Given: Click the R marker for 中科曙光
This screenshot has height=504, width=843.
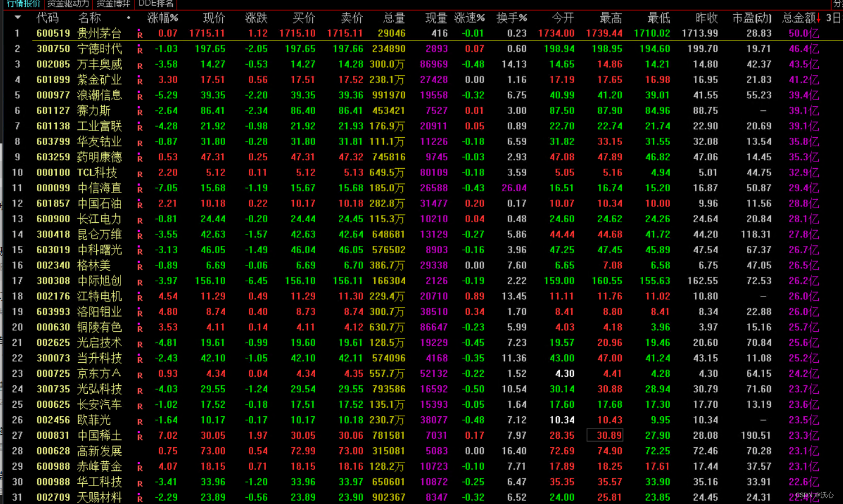Looking at the screenshot, I should pos(140,251).
